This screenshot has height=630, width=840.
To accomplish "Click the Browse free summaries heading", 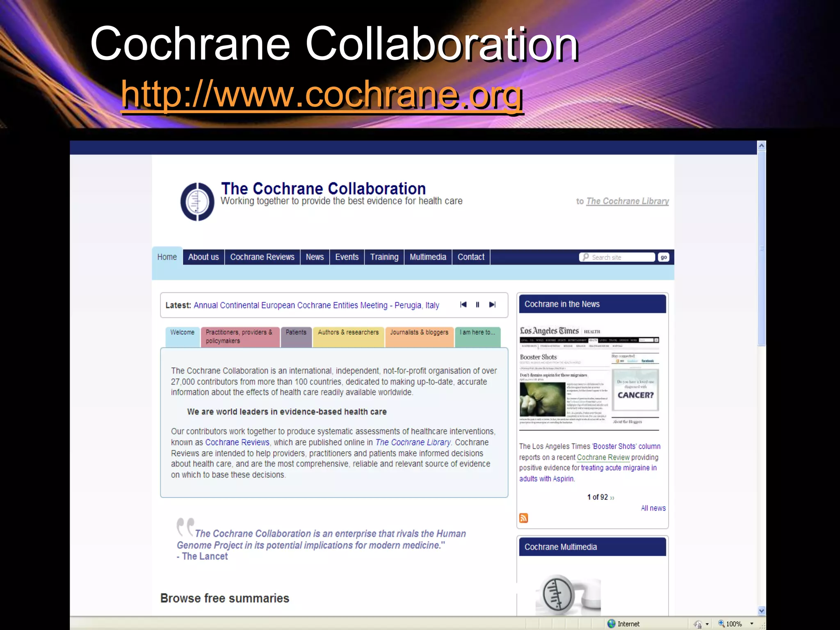I will (225, 598).
